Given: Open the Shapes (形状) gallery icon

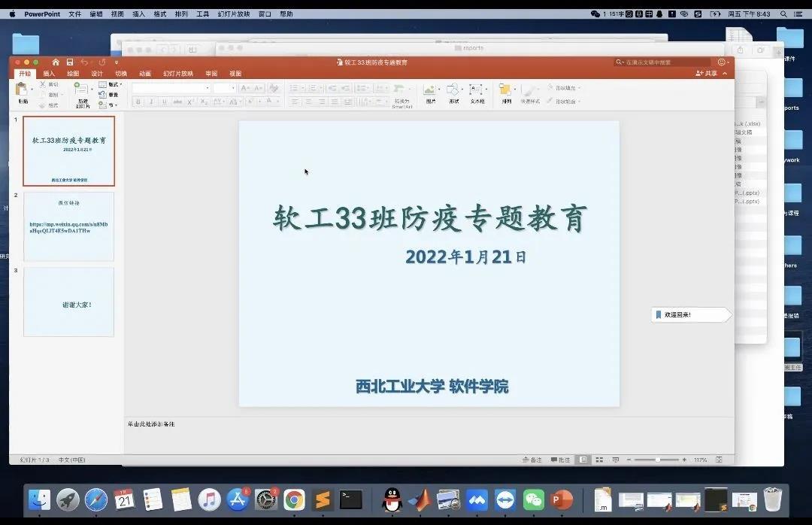Looking at the screenshot, I should [453, 91].
